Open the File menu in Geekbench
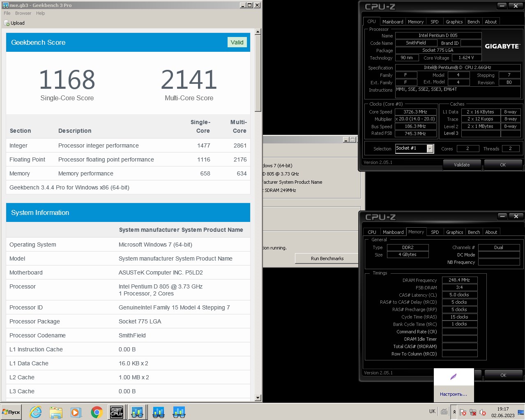This screenshot has width=525, height=420. point(7,13)
